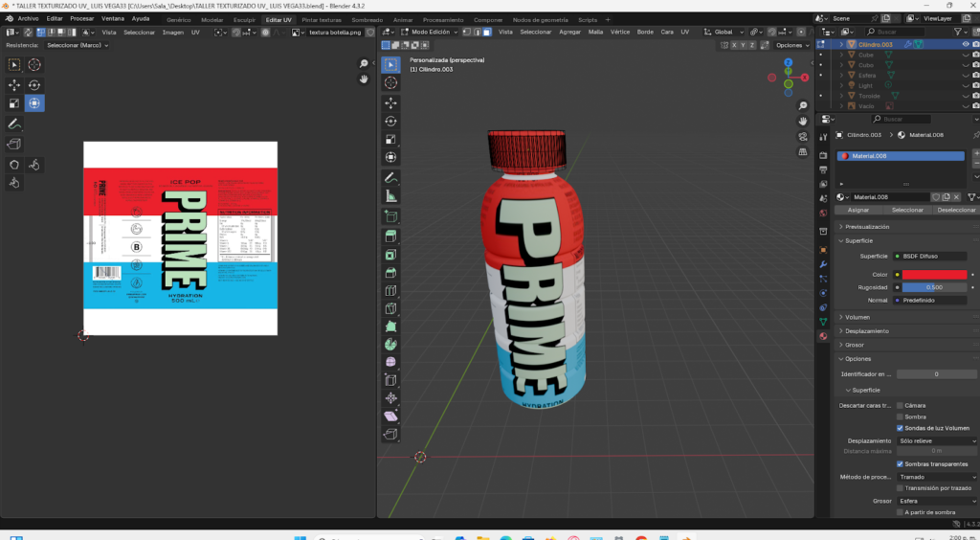The width and height of the screenshot is (980, 540).
Task: Open Método de proceso Tramado dropdown
Action: pos(938,477)
